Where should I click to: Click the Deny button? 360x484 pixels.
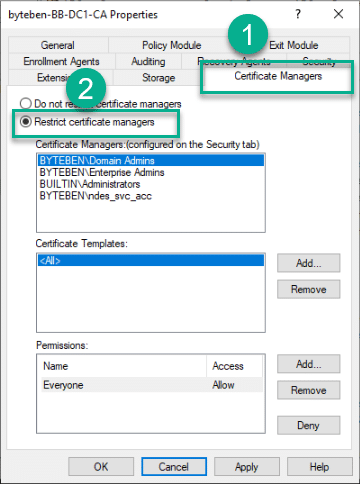pyautogui.click(x=309, y=425)
